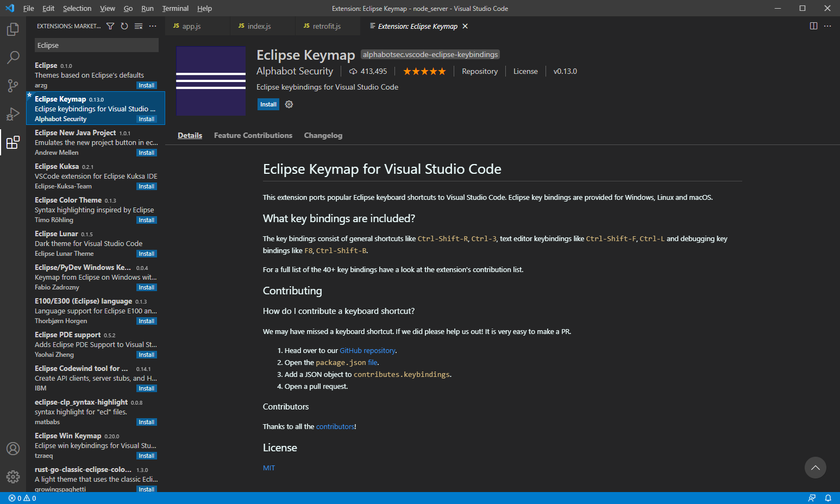The height and width of the screenshot is (504, 840).
Task: Install Eclipse New Java Project extension
Action: [x=147, y=153]
